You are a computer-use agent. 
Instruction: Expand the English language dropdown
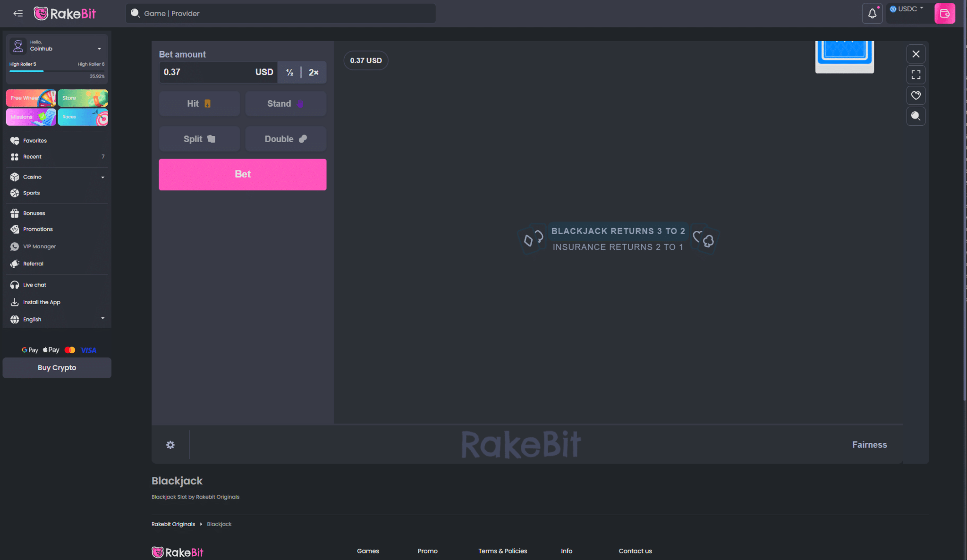[x=57, y=320]
